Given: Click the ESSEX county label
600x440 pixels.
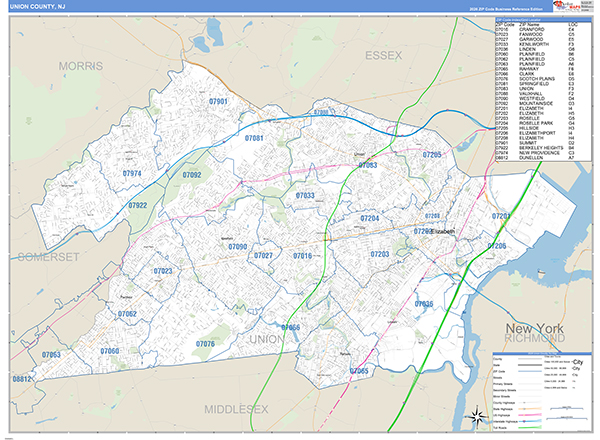Looking at the screenshot, I should tap(383, 56).
